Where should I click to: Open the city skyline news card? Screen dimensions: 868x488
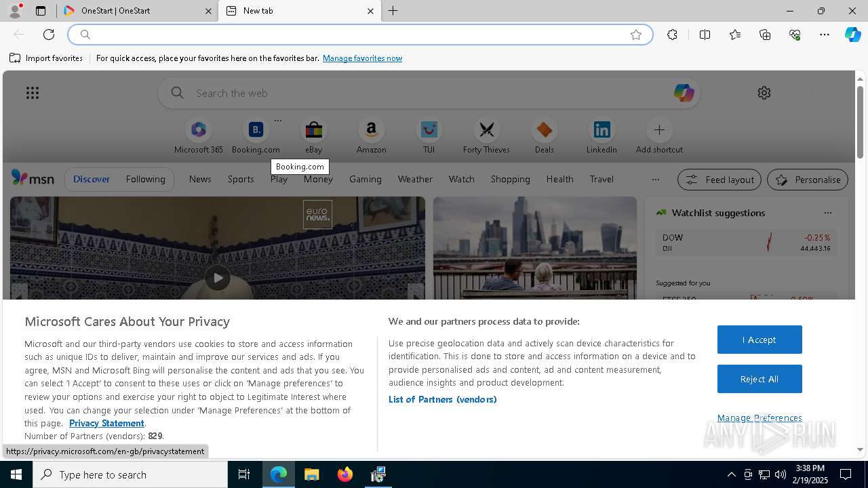point(535,248)
